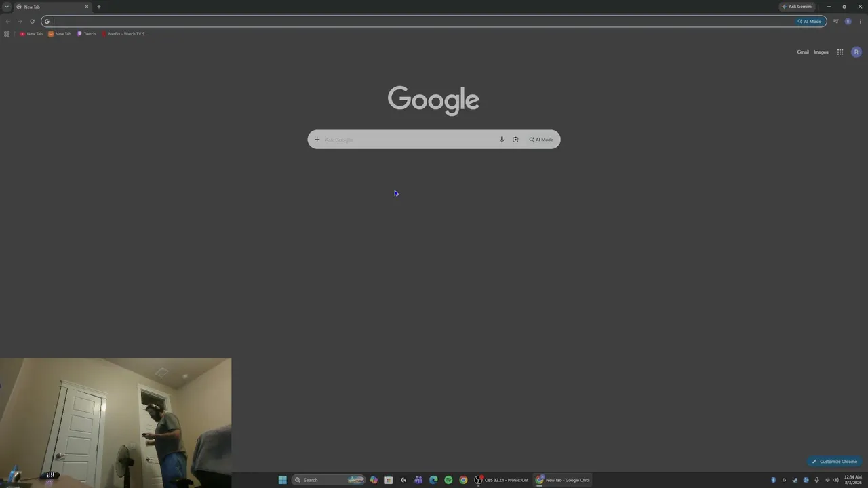
Task: Open the tab search dropdown arrow
Action: pyautogui.click(x=7, y=7)
